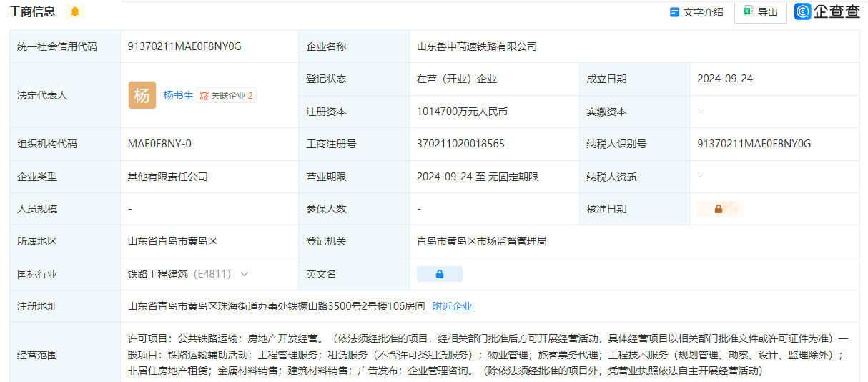This screenshot has height=382, width=868.
Task: Open legal representative 杨书生's profile
Action: pos(178,95)
